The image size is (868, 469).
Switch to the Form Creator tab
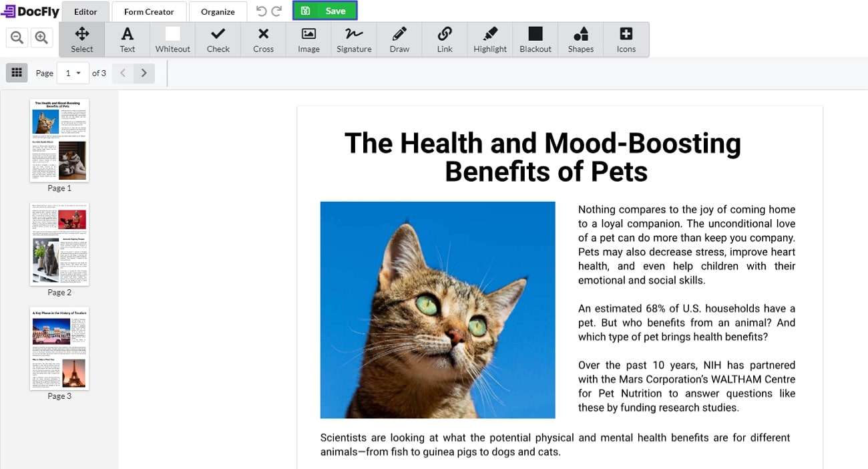tap(148, 11)
